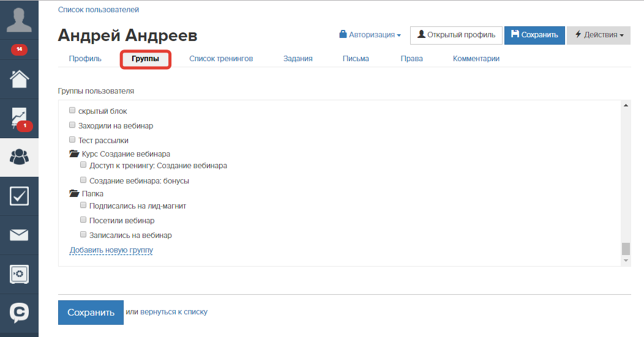This screenshot has height=337, width=644.
Task: Switch to the Задания tab
Action: pyautogui.click(x=298, y=59)
